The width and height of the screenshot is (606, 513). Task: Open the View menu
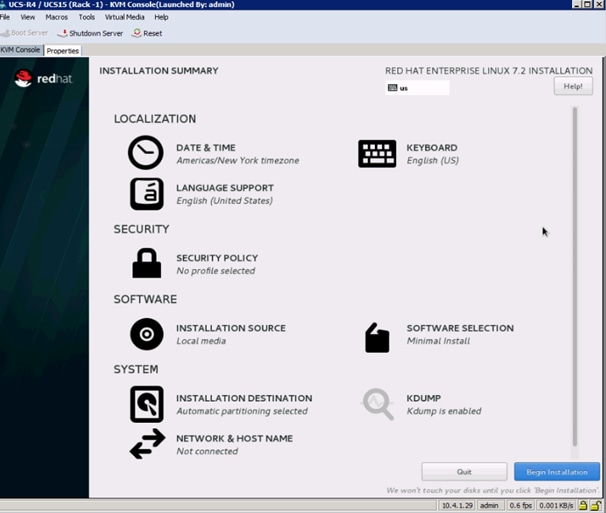click(27, 17)
